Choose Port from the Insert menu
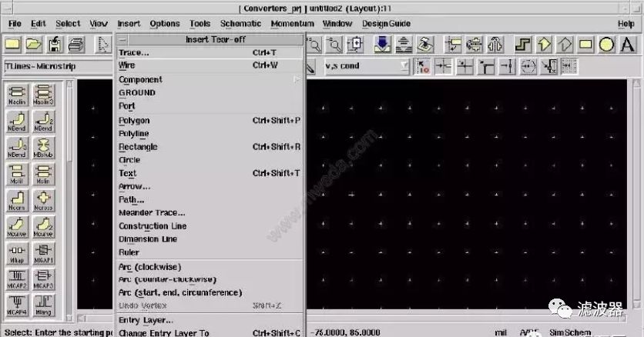This screenshot has width=644, height=337. pyautogui.click(x=210, y=105)
